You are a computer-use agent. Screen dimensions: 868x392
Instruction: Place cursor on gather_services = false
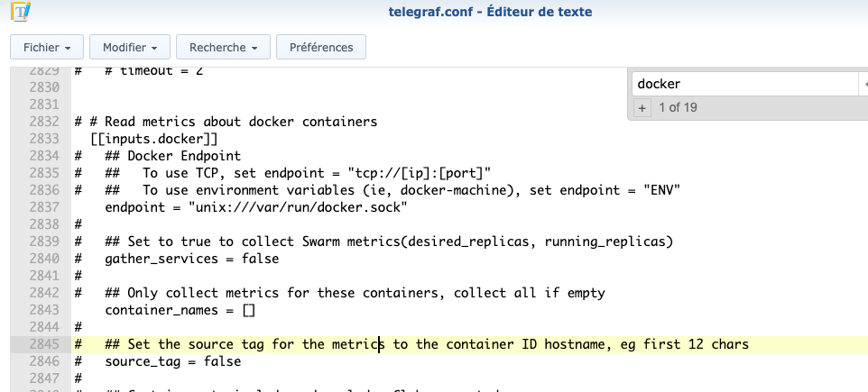[191, 259]
